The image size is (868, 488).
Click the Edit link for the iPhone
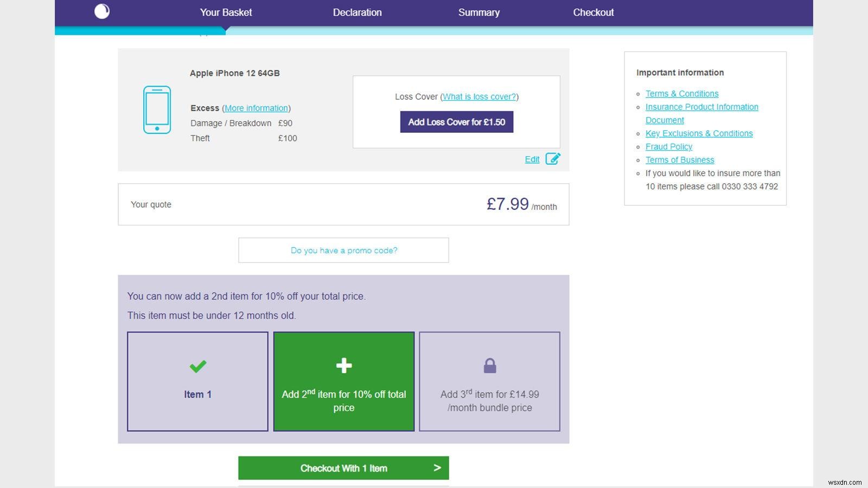532,159
